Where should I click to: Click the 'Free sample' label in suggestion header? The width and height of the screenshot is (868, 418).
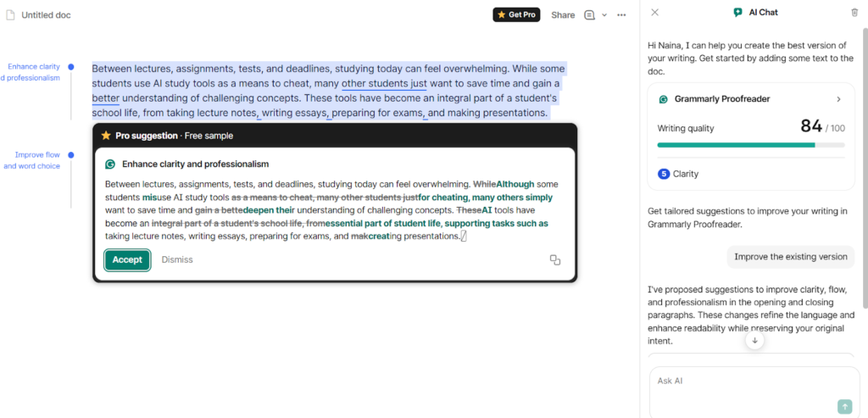209,136
